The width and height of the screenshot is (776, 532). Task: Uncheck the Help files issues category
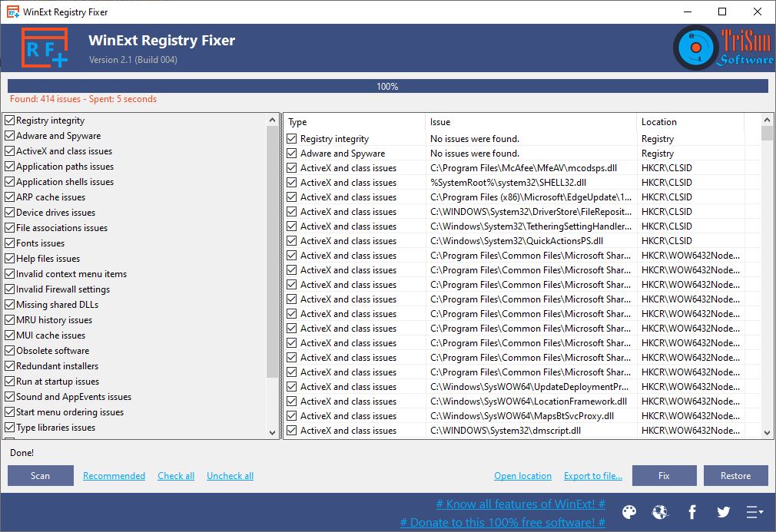pyautogui.click(x=9, y=258)
